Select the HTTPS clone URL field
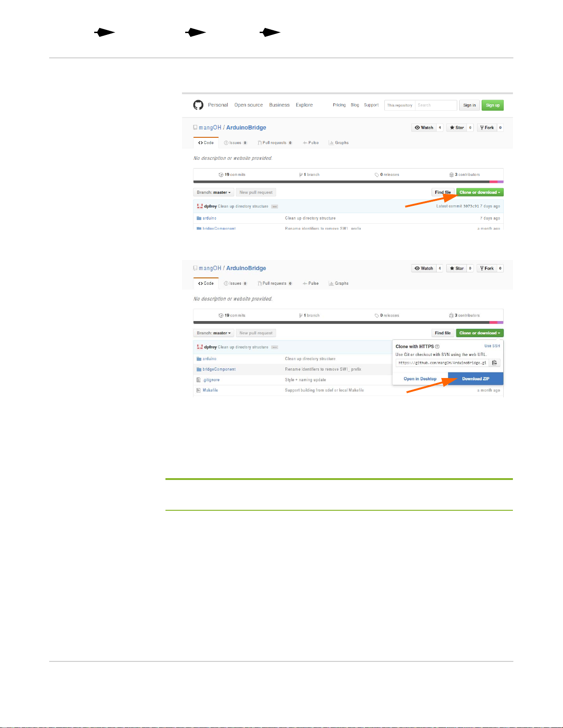 click(442, 363)
